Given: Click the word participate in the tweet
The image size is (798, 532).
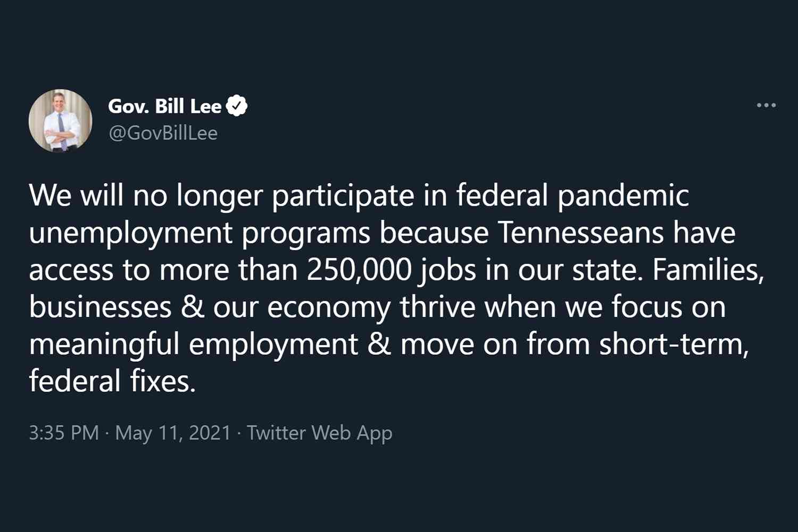Looking at the screenshot, I should pos(343,196).
